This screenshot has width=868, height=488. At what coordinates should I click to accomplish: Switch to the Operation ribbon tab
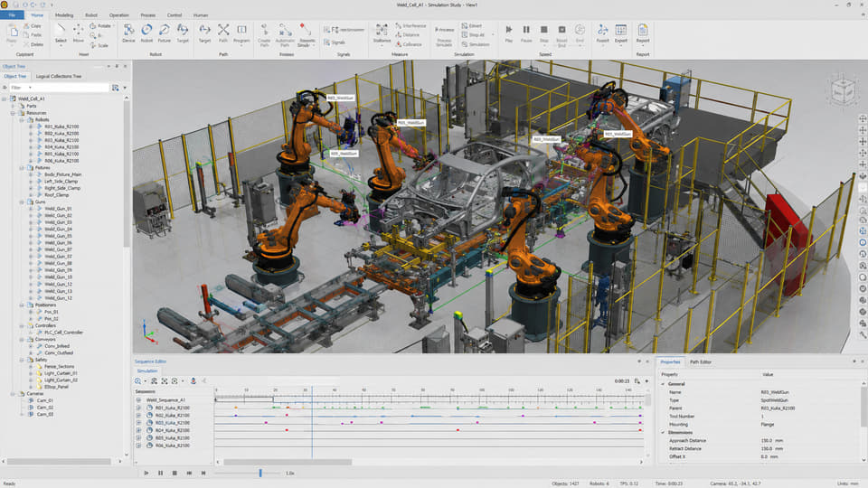(118, 15)
